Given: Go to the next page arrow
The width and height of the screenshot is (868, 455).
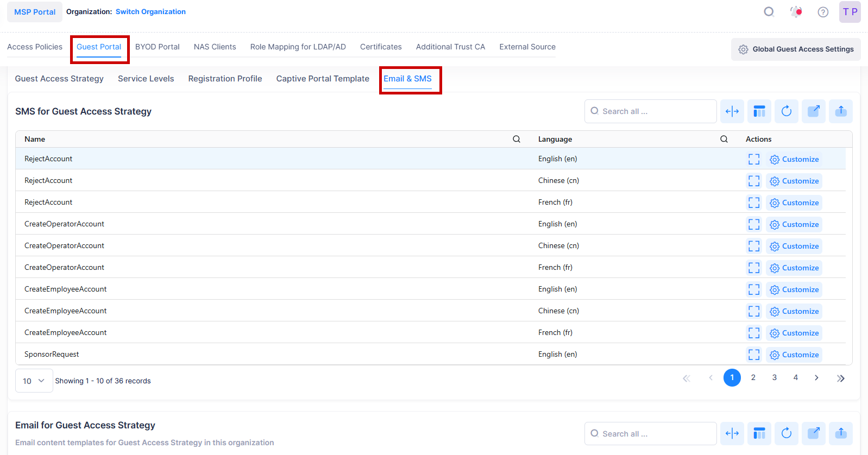Looking at the screenshot, I should coord(816,378).
